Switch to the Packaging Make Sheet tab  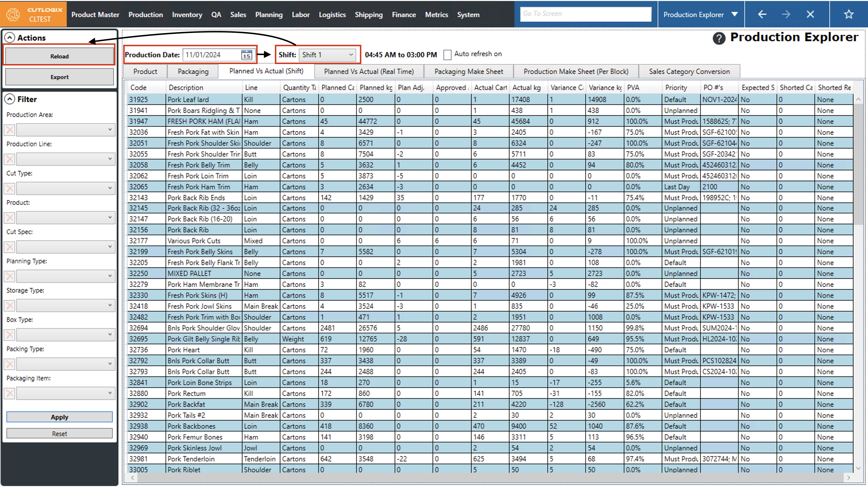click(x=468, y=71)
